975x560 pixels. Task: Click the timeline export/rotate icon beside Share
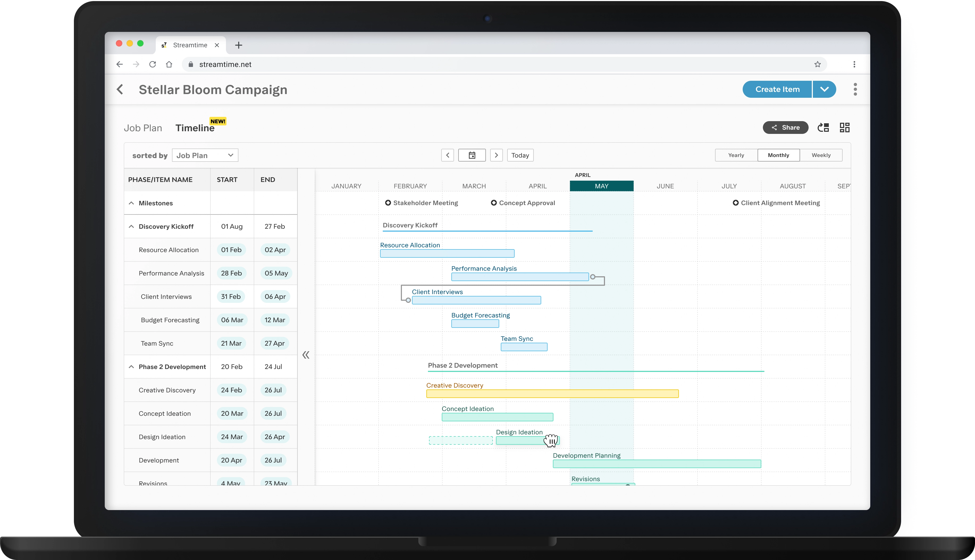click(x=823, y=128)
